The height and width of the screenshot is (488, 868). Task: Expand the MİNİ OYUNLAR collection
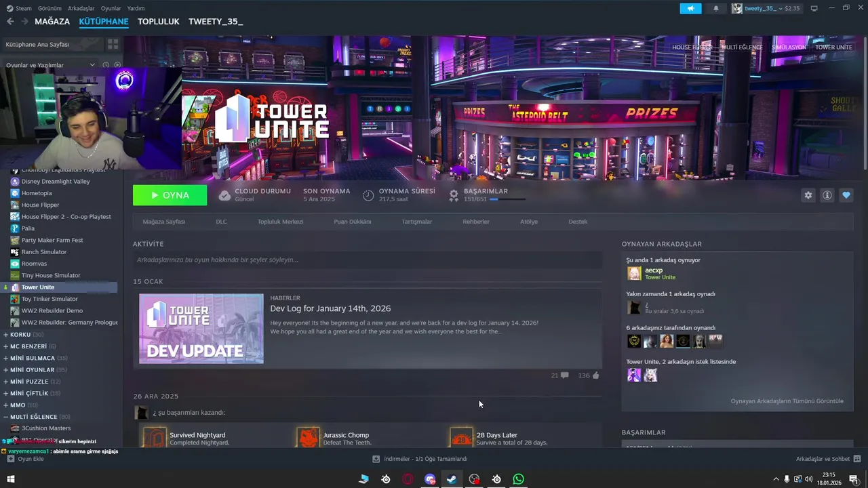coord(35,370)
